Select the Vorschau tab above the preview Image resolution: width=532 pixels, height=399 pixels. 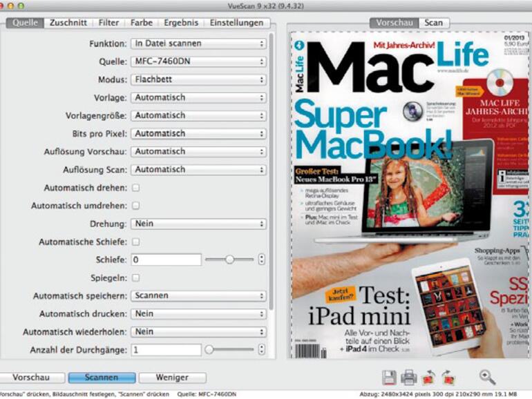tap(395, 23)
